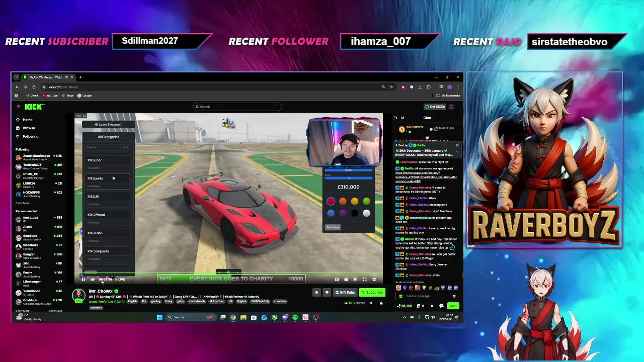Pick the purple car colour swatch
This screenshot has height=362, width=644.
coord(343,214)
